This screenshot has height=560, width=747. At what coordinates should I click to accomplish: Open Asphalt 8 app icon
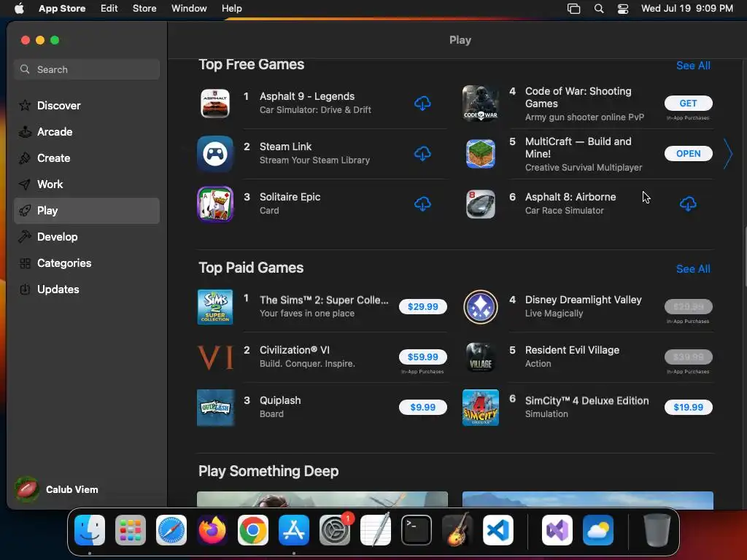tap(480, 204)
